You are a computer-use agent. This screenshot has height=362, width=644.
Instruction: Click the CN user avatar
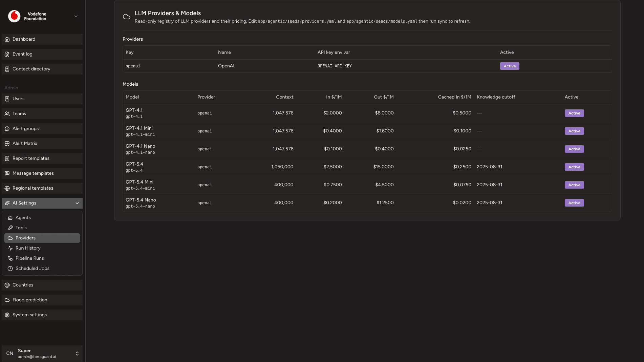[x=10, y=354]
